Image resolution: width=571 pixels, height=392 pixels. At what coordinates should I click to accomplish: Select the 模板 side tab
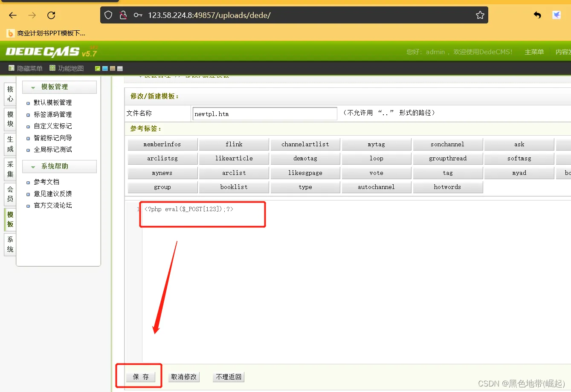click(x=10, y=219)
